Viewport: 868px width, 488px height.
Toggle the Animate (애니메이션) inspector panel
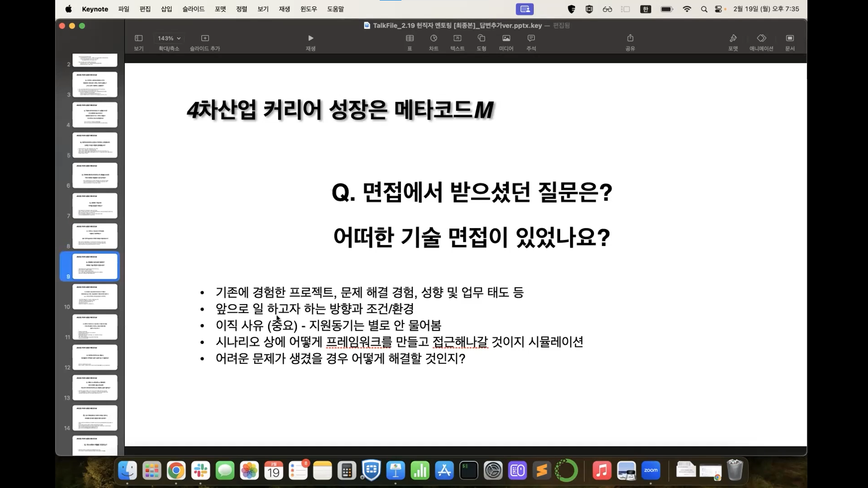(761, 38)
